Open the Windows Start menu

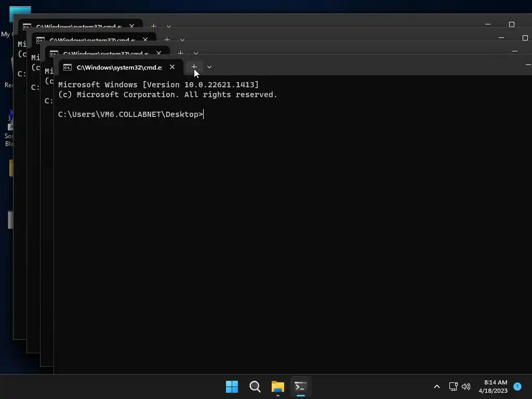pyautogui.click(x=232, y=387)
